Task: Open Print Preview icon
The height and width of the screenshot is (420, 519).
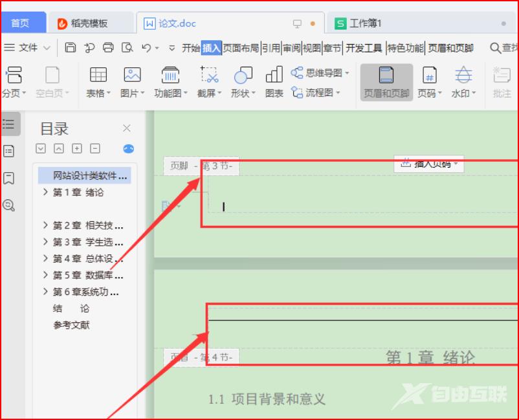Action: click(127, 48)
